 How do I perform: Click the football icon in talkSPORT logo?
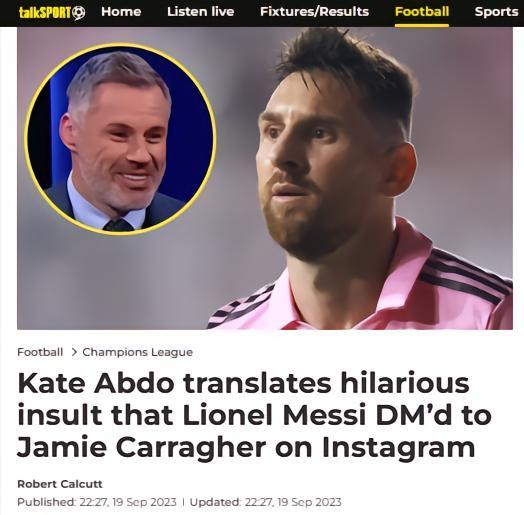(79, 13)
